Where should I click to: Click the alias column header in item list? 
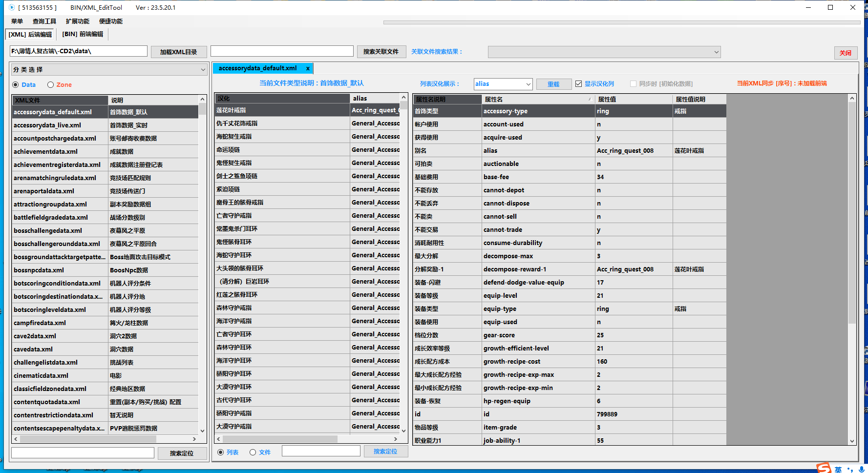tap(375, 98)
